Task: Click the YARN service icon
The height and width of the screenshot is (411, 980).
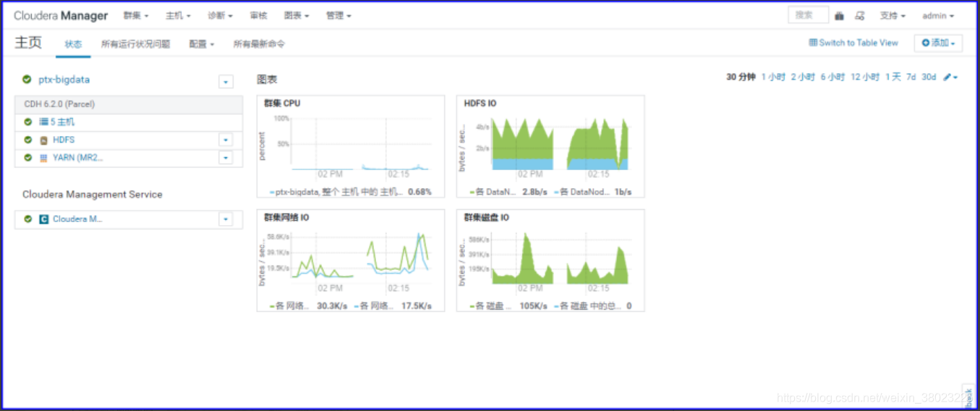Action: tap(43, 158)
